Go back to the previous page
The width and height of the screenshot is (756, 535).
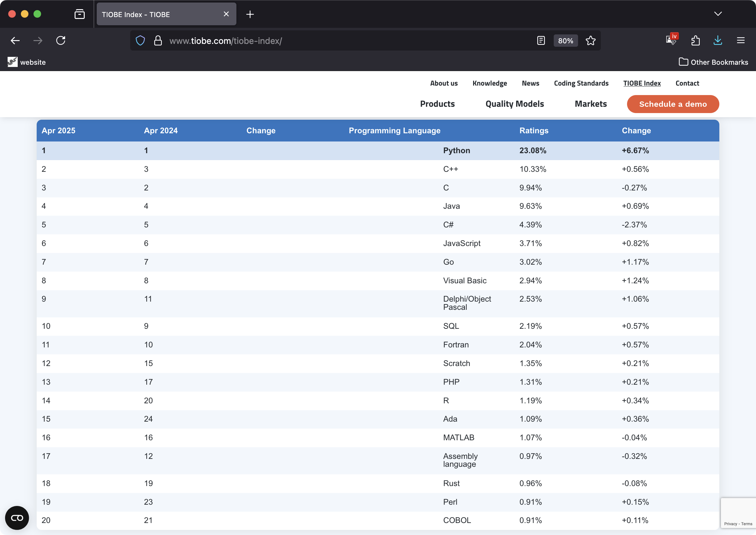click(15, 40)
